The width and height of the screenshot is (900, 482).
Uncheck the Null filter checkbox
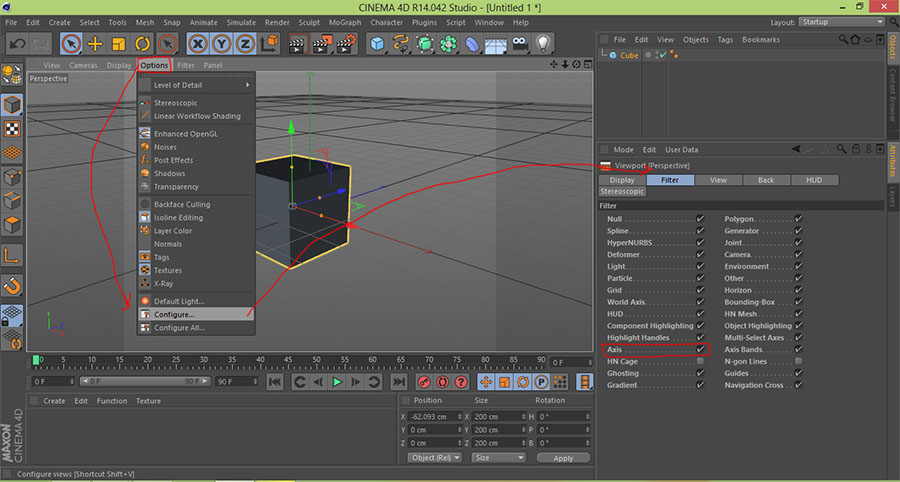[700, 219]
